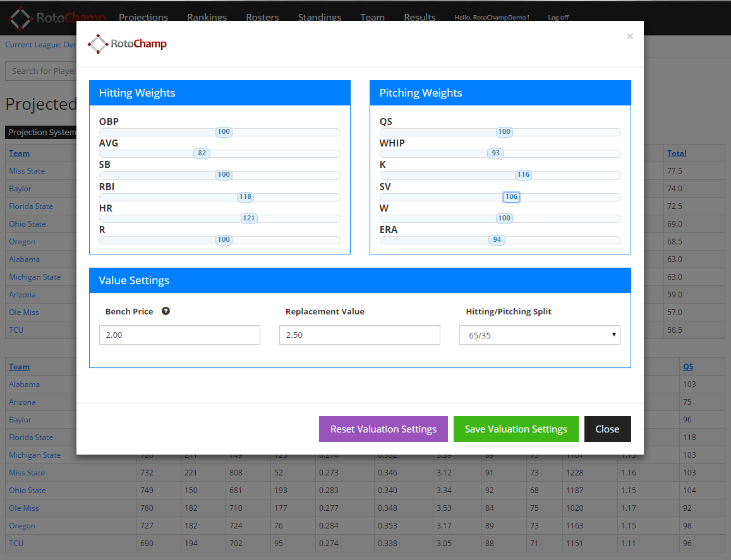Click the Bench Price input field
This screenshot has width=731, height=560.
click(x=179, y=335)
